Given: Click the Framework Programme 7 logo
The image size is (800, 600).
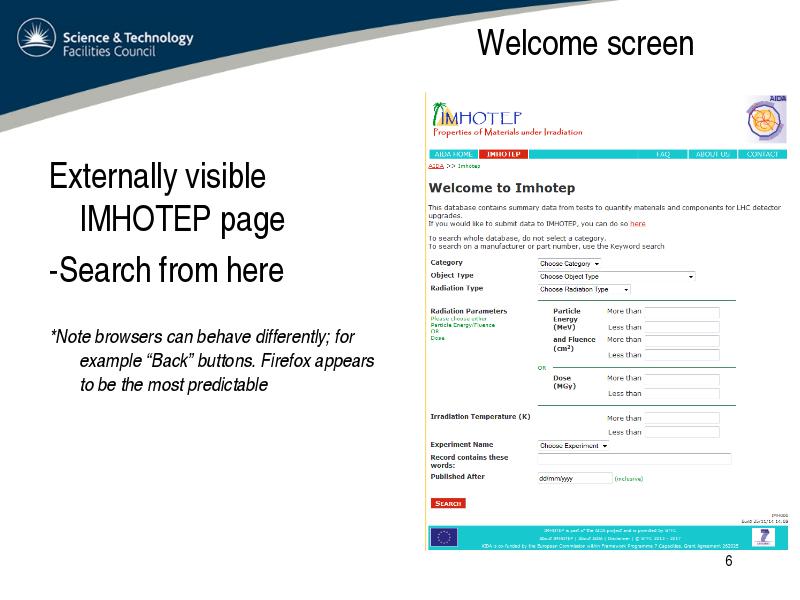Looking at the screenshot, I should click(764, 537).
